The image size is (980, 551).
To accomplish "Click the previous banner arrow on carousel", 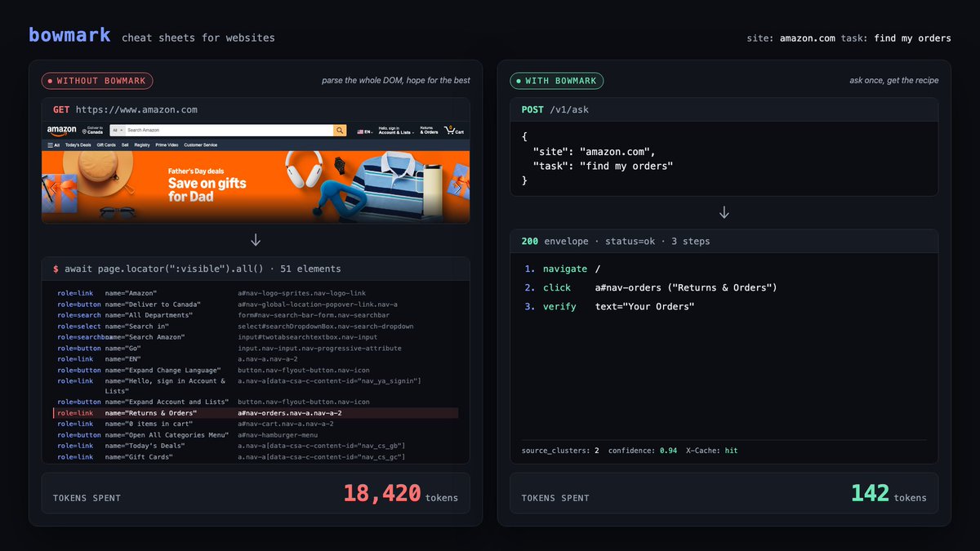I will [54, 187].
